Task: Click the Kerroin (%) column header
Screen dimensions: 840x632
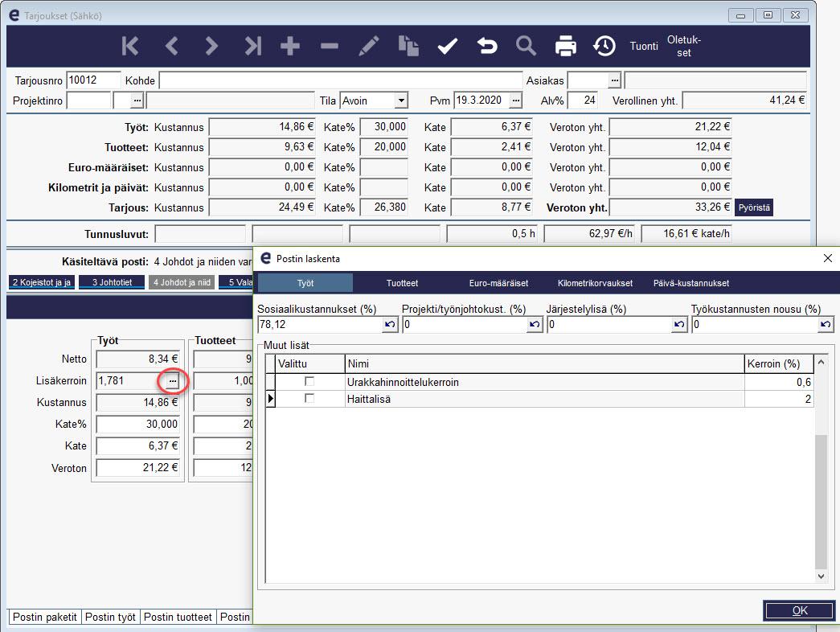Action: click(x=779, y=364)
